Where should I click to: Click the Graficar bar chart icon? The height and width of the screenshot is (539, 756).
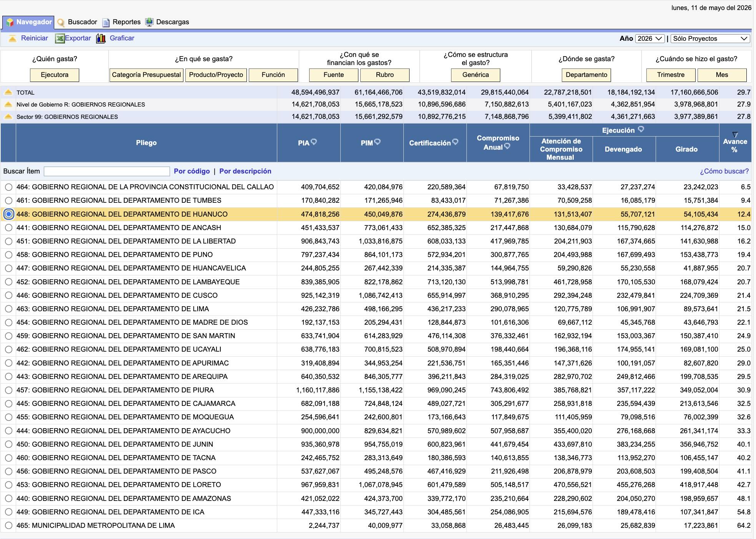(101, 38)
